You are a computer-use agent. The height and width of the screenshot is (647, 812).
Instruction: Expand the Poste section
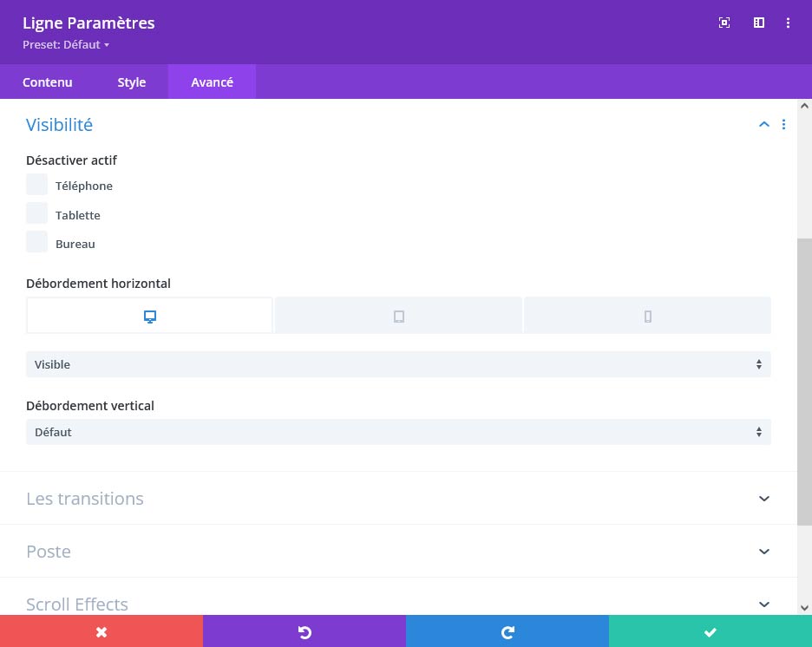[398, 552]
